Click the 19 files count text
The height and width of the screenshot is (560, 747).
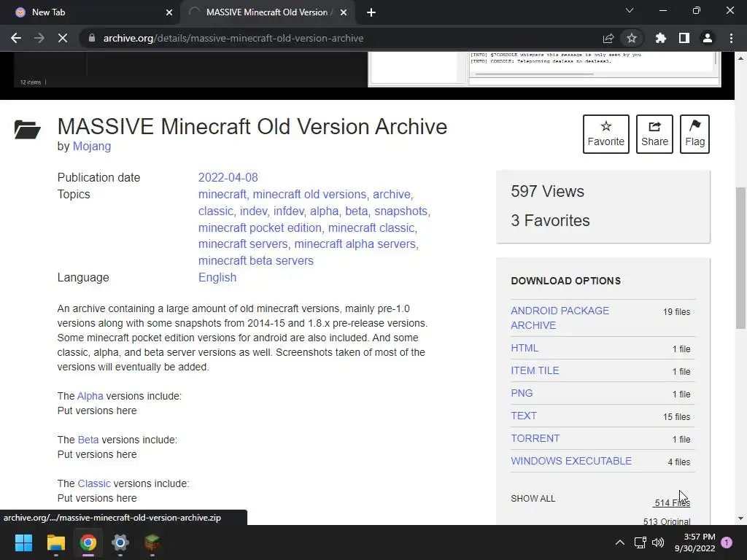coord(676,312)
